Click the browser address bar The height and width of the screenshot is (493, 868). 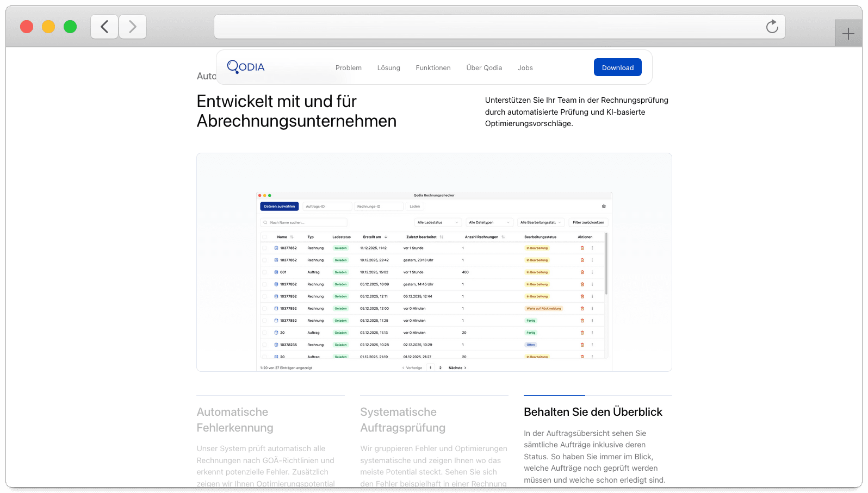pyautogui.click(x=500, y=27)
